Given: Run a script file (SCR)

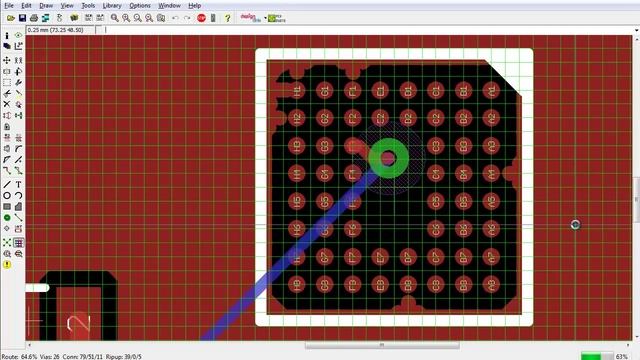Looking at the screenshot, I should [x=88, y=18].
